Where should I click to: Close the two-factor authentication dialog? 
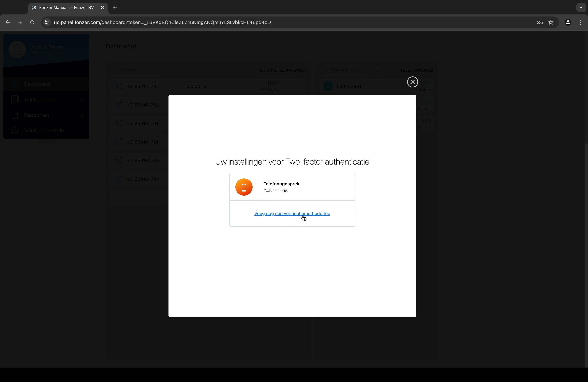tap(412, 82)
